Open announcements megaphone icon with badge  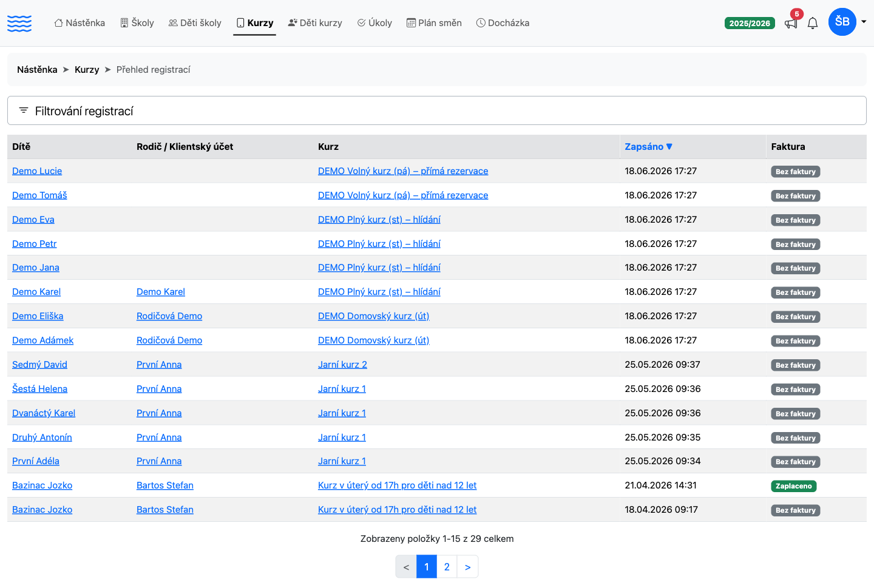[x=791, y=22]
